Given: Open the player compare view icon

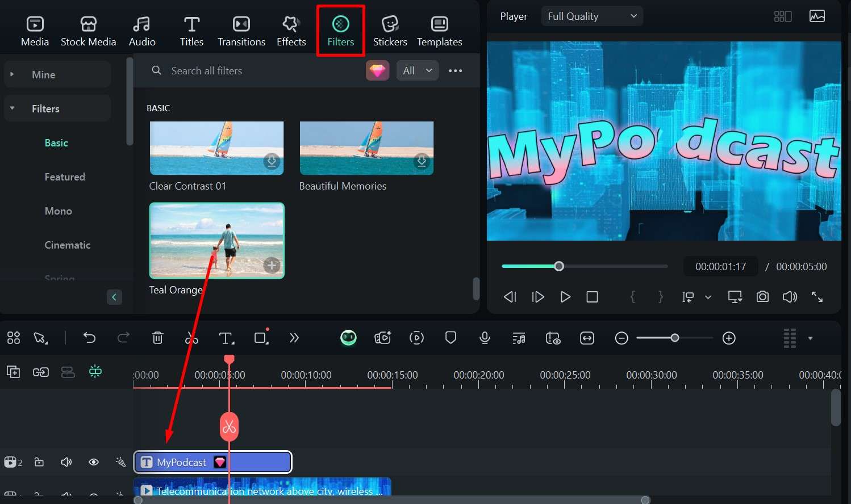Looking at the screenshot, I should pyautogui.click(x=783, y=16).
